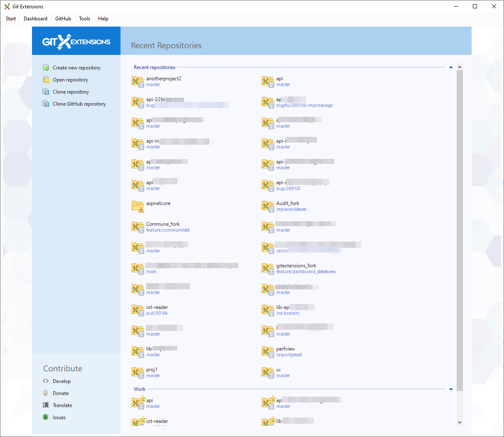Click the (no branch) lib-ap repository icon
This screenshot has height=437, width=504.
pos(268,310)
